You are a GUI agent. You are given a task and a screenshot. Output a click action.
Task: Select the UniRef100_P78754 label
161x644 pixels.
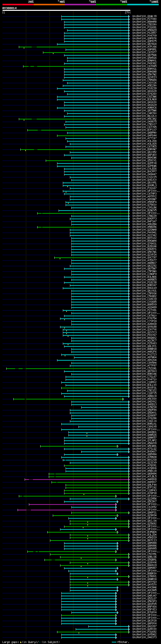tap(144, 318)
